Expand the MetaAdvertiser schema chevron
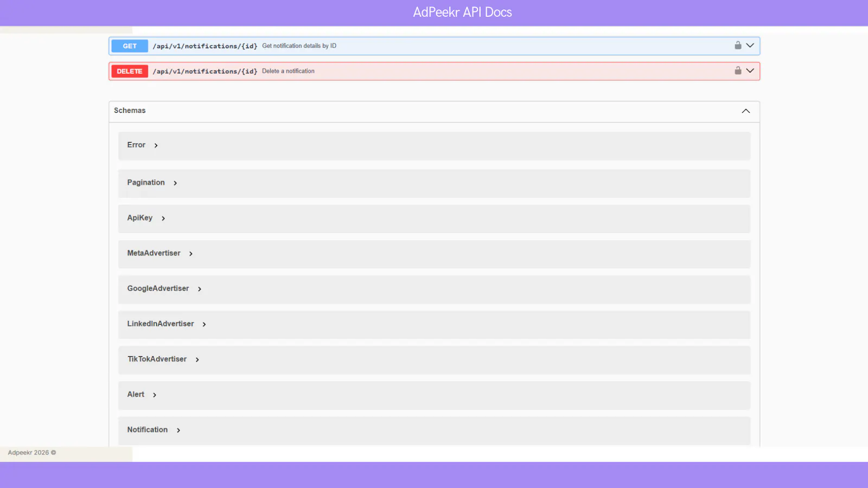 tap(191, 254)
